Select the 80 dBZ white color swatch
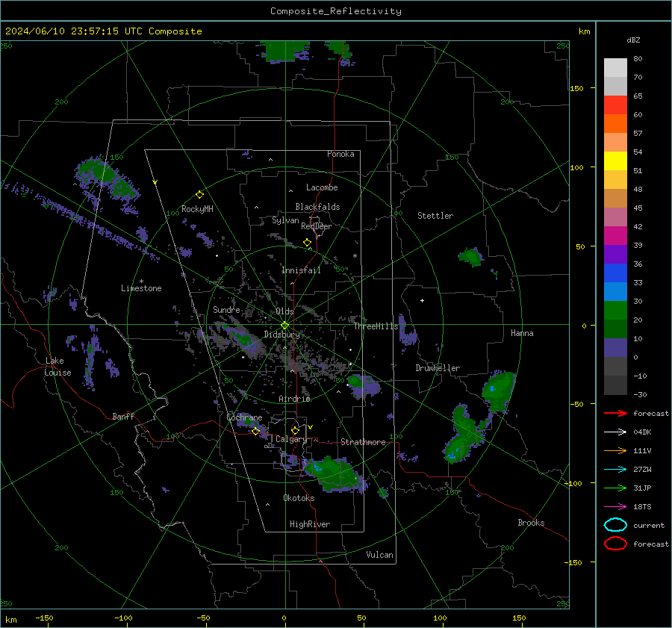 click(x=615, y=67)
